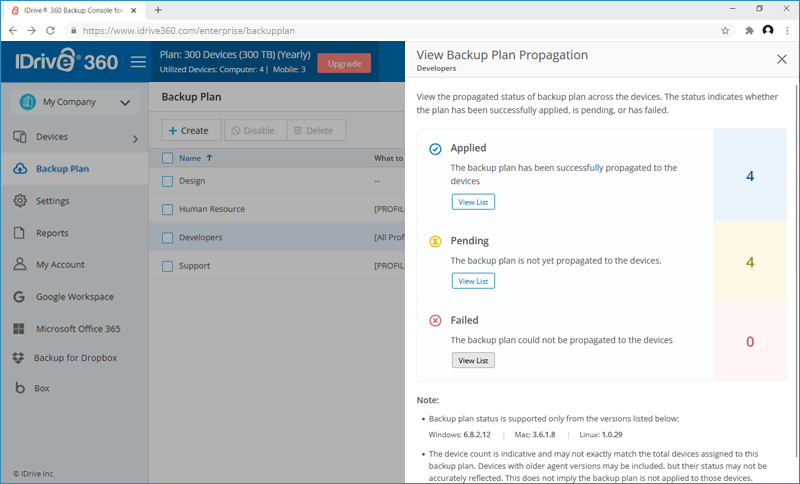Viewport: 800px width, 484px height.
Task: Click the Settings gear icon in sidebar
Action: pos(20,201)
